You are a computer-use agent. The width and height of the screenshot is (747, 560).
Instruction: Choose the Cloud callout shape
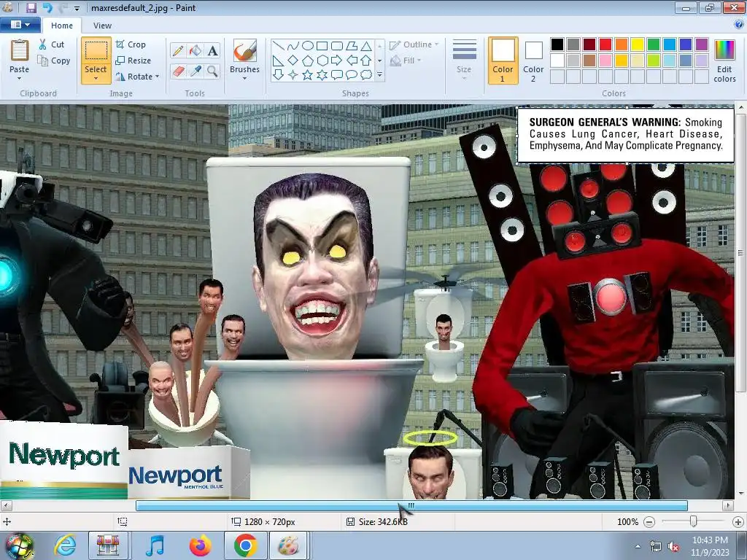pyautogui.click(x=366, y=75)
